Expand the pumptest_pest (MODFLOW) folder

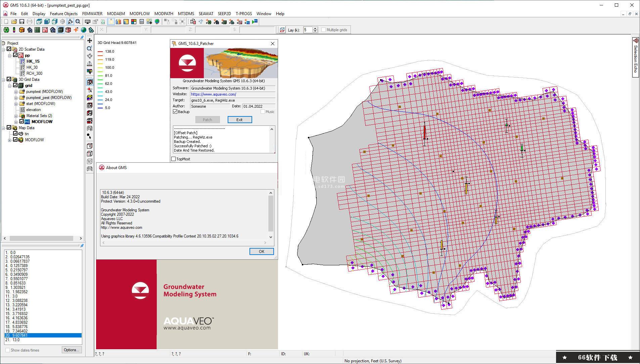coord(16,98)
